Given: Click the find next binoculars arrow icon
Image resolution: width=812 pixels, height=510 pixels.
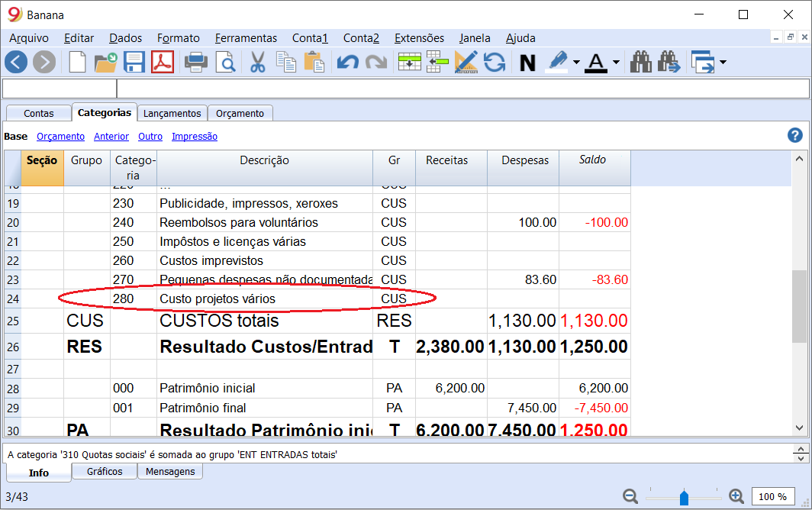Looking at the screenshot, I should [669, 62].
